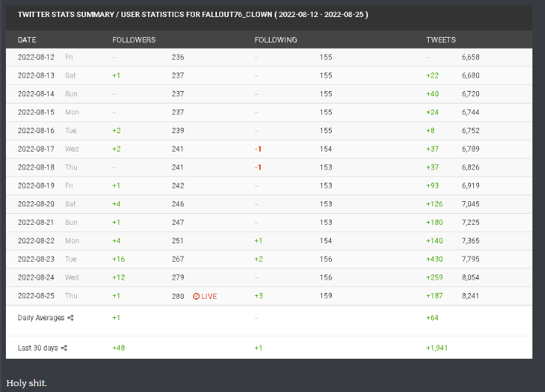Screen dimensions: 545x392
Task: Click tweet total 6,658
Action: pyautogui.click(x=471, y=57)
